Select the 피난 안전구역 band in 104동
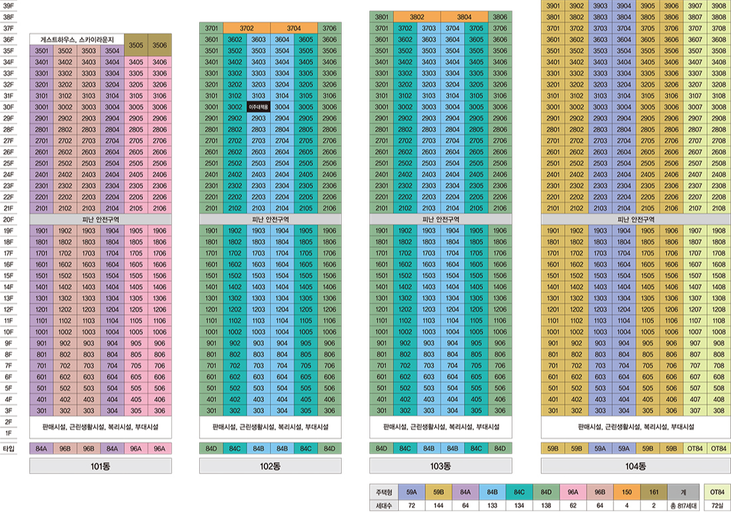731x512 pixels. click(x=636, y=219)
